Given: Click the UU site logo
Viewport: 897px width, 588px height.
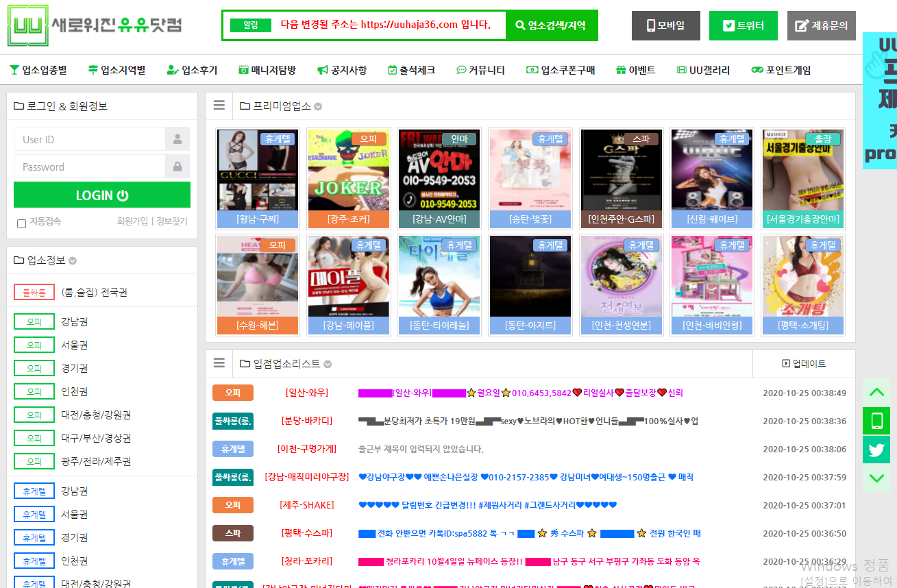Looking at the screenshot, I should click(95, 26).
